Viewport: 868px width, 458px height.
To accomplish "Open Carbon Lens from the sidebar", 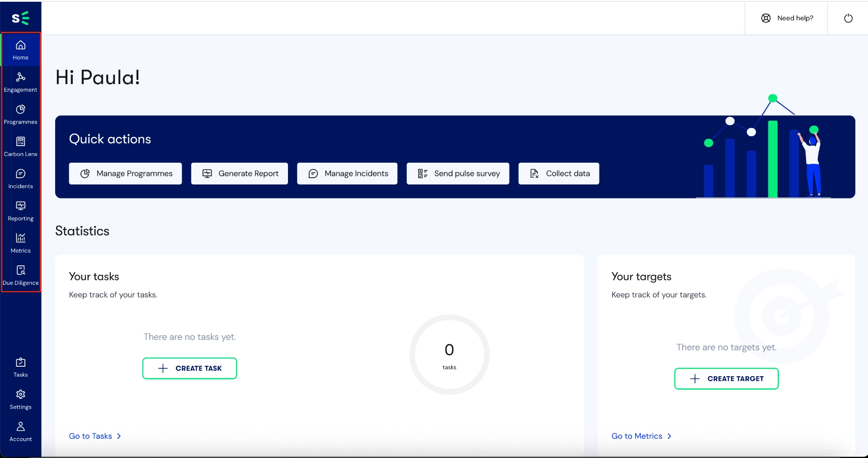I will (x=21, y=146).
